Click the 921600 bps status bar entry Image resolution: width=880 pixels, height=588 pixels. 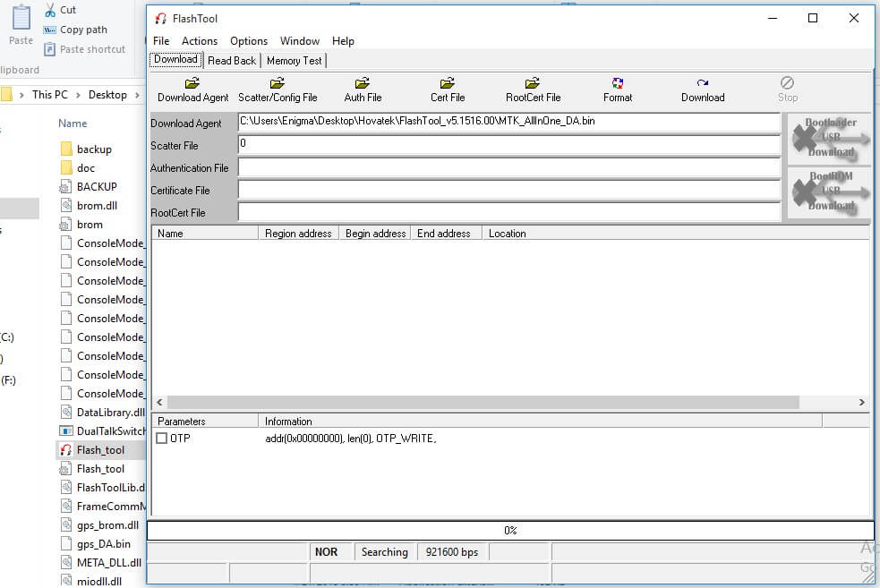pyautogui.click(x=452, y=552)
